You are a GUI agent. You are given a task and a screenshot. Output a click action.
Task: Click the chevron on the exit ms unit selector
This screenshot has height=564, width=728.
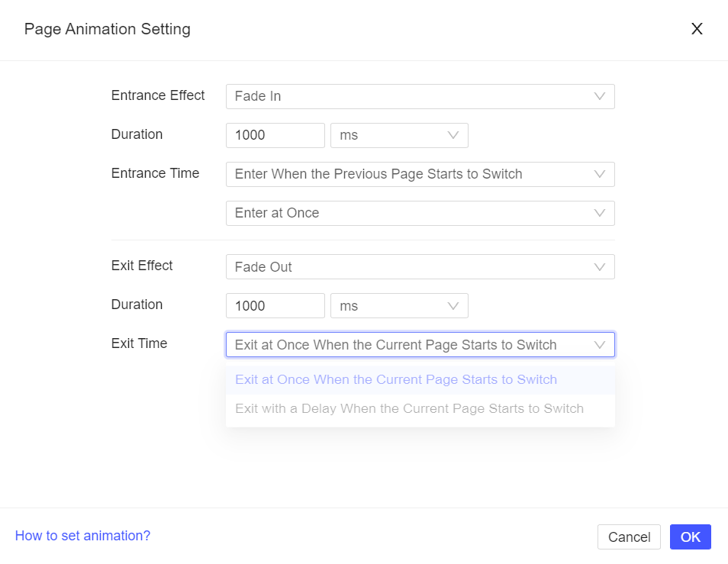(454, 305)
